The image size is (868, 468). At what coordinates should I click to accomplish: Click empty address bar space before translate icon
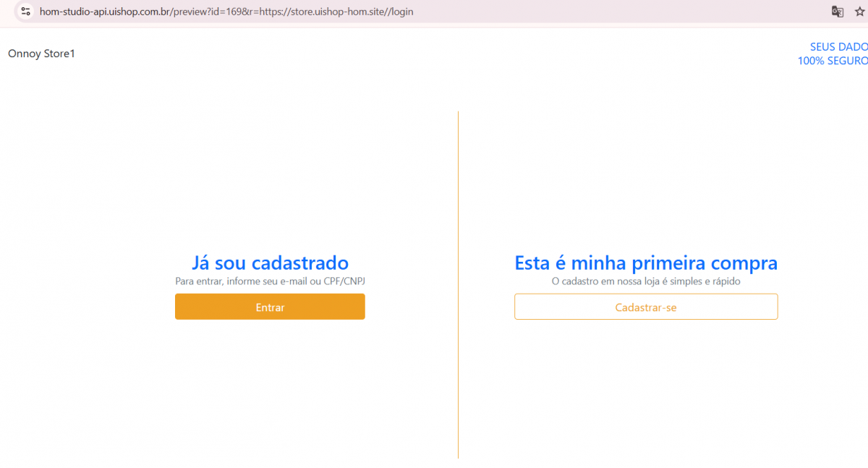click(x=615, y=12)
